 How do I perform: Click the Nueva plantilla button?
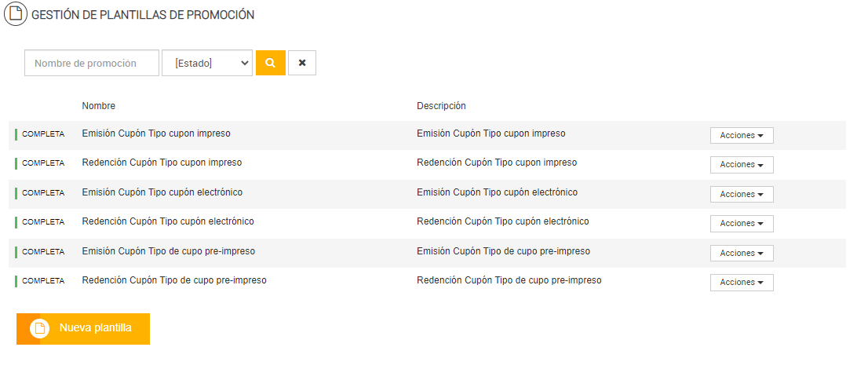click(x=95, y=328)
